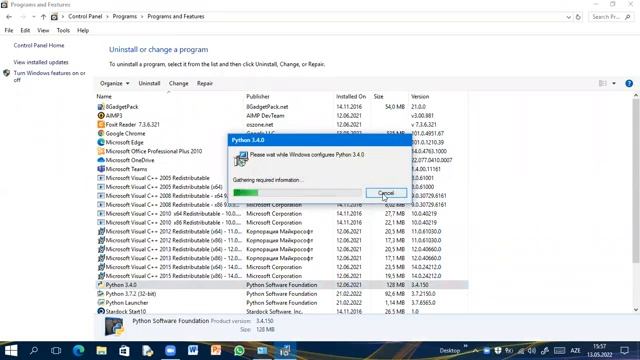Select Microsoft Visual C++ 2010 x64 Redistributable row
640x360 pixels.
pyautogui.click(x=282, y=213)
